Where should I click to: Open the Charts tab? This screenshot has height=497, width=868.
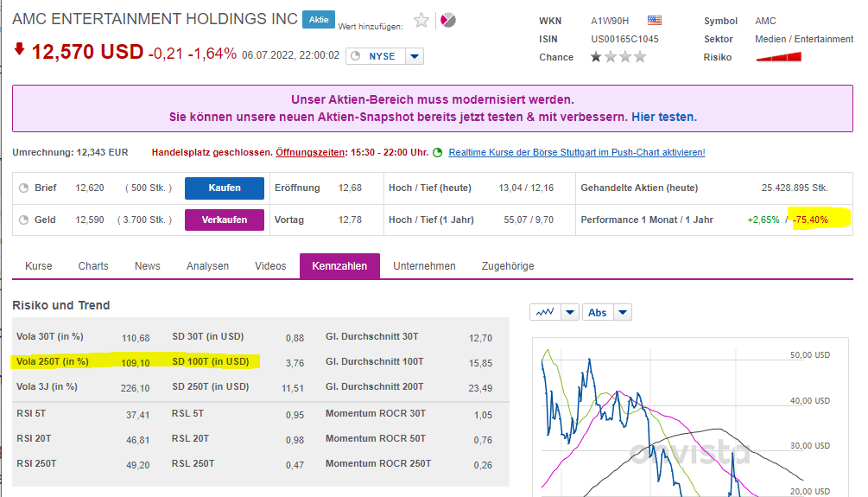click(93, 266)
